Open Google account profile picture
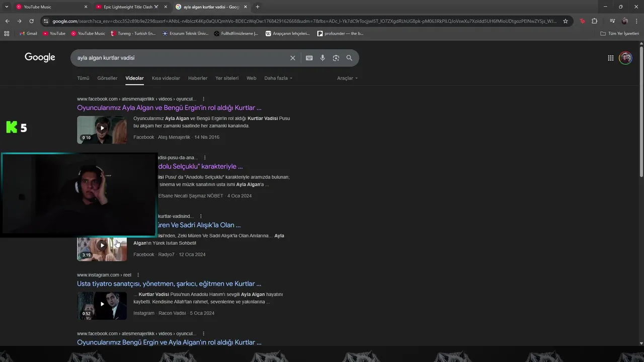This screenshot has width=644, height=362. click(x=625, y=58)
